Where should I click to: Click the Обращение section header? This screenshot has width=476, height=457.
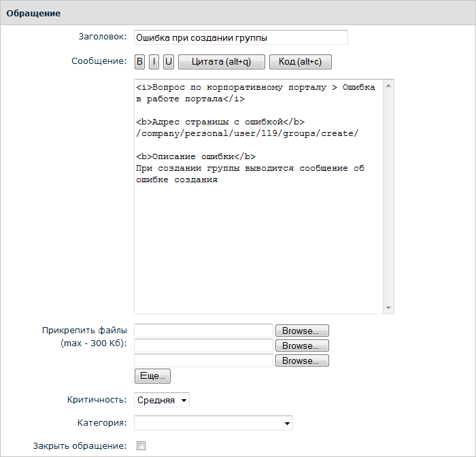coord(34,13)
